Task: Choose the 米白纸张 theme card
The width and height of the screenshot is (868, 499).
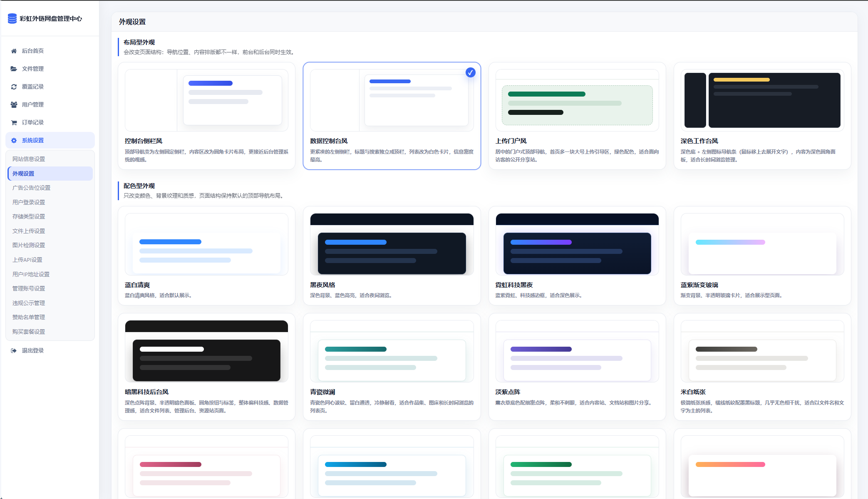Action: pos(762,367)
